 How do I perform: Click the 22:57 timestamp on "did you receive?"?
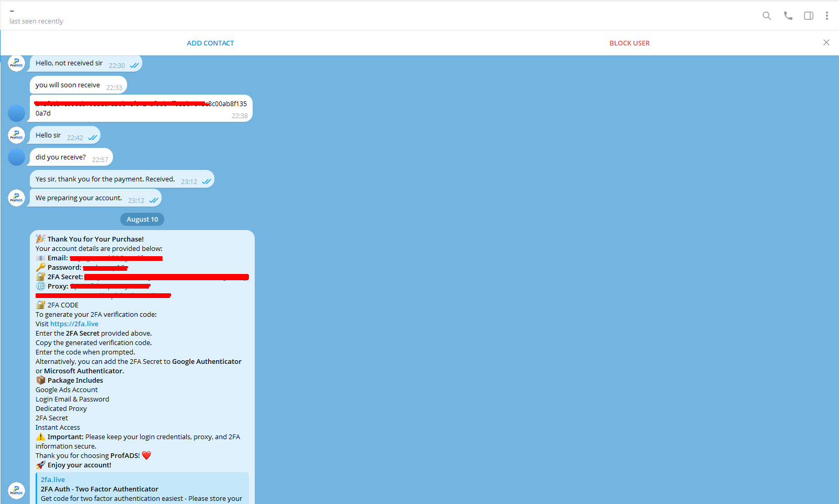[100, 160]
